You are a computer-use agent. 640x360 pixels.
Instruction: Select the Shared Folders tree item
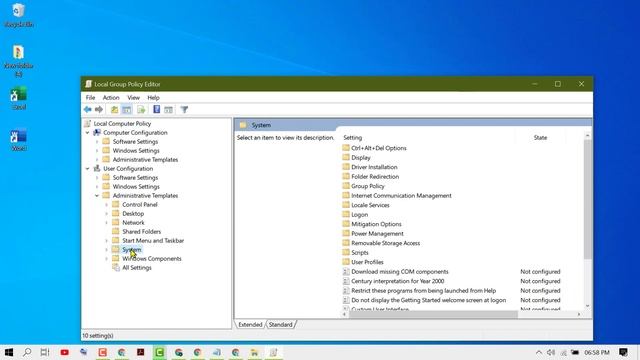click(142, 231)
